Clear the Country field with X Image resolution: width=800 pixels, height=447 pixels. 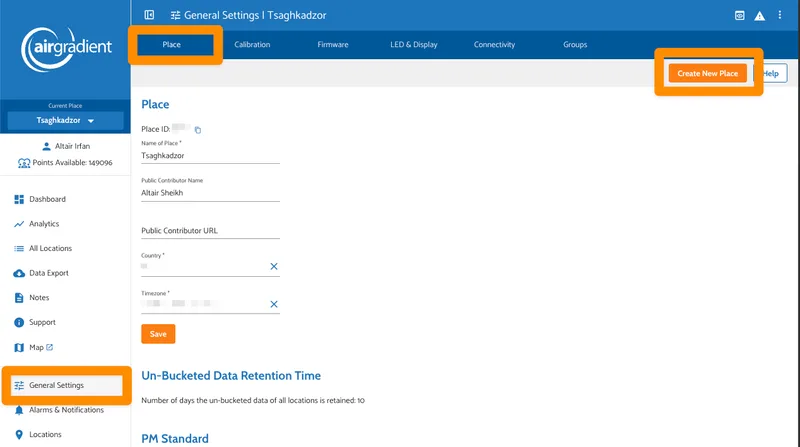coord(274,266)
